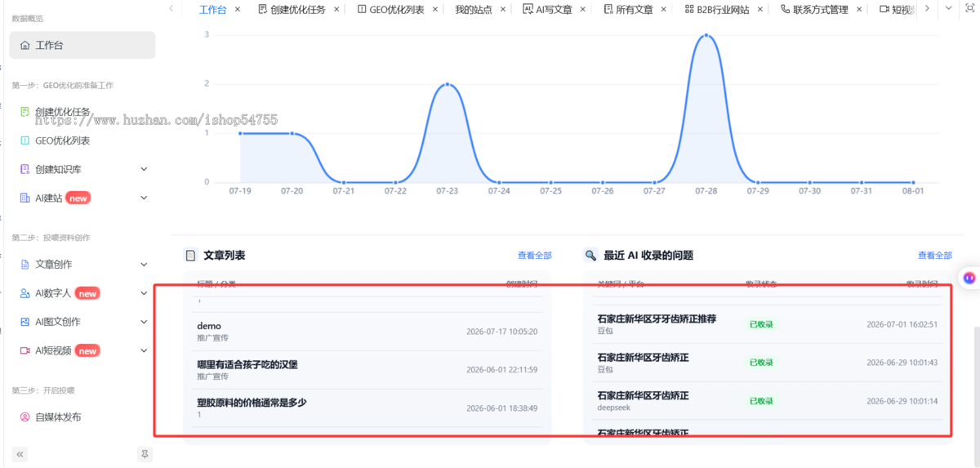Expand the 文章创作 submenu chevron
The image size is (980, 468).
(x=144, y=265)
